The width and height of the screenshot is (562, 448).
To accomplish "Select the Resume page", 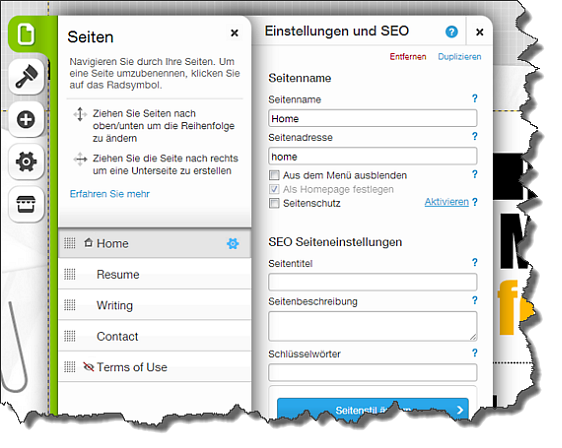I will pyautogui.click(x=155, y=275).
